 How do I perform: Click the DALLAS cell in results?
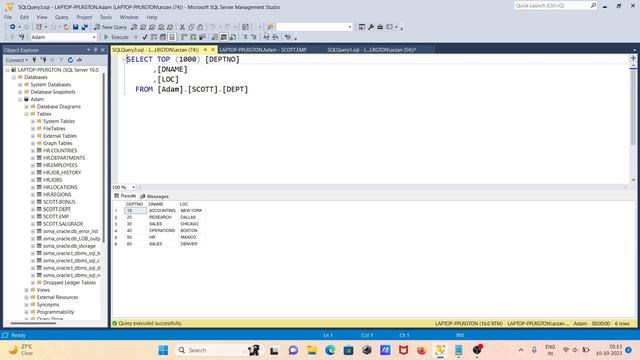(188, 217)
